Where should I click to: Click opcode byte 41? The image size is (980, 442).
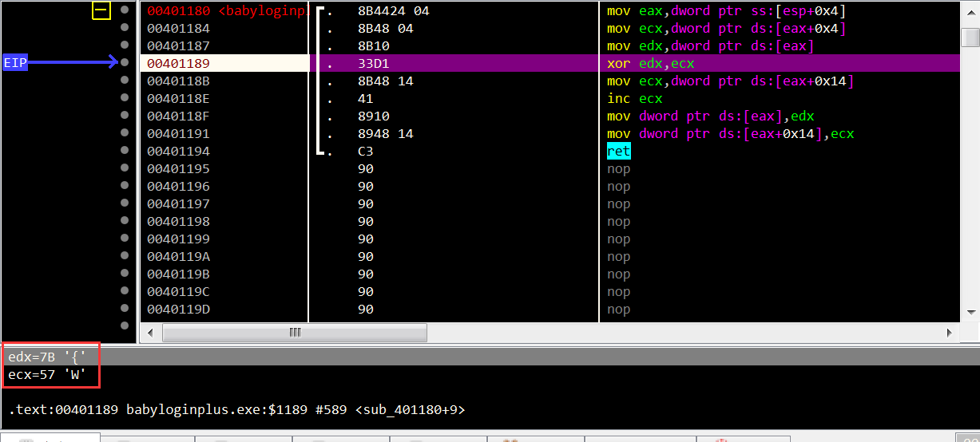365,98
